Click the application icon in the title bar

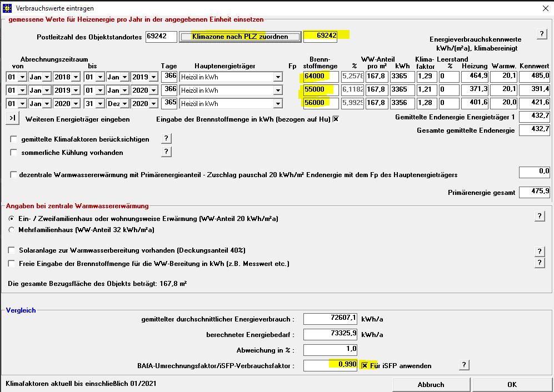[7, 8]
